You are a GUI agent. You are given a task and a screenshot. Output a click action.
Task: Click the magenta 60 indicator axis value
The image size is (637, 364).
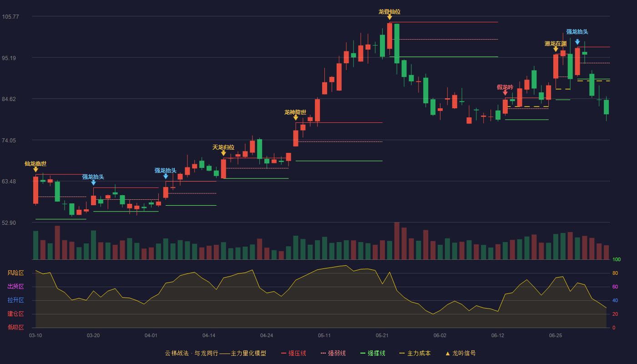[x=615, y=287]
